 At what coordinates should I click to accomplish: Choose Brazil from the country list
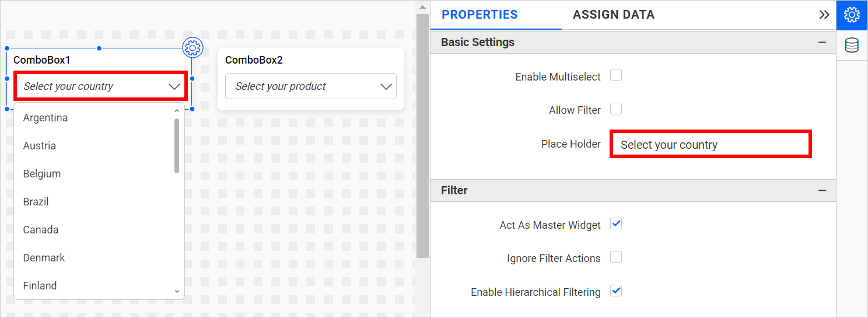[x=36, y=202]
